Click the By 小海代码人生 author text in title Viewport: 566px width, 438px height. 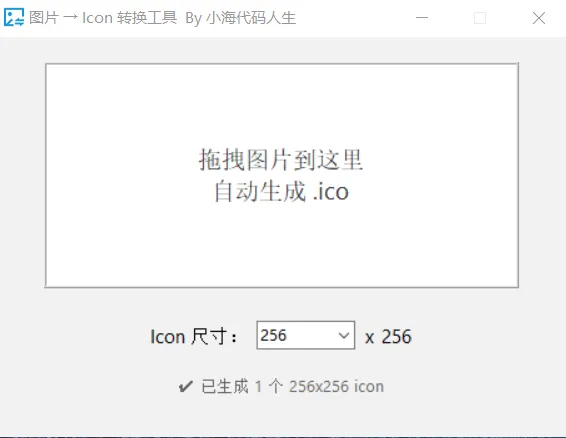[240, 18]
